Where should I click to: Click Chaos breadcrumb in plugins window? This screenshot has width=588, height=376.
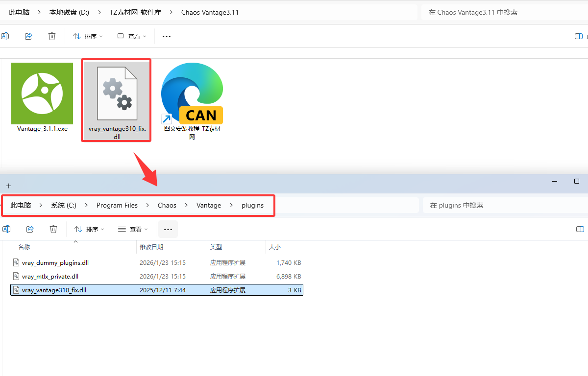(167, 205)
